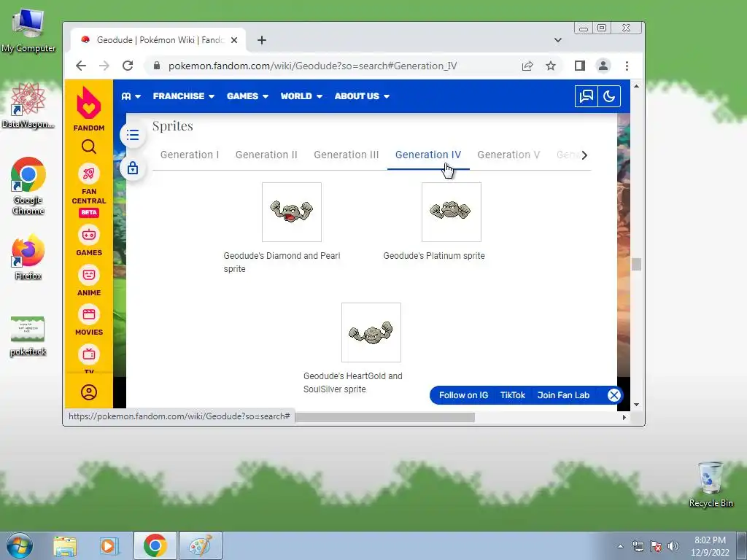Toggle dark mode moon icon

609,96
